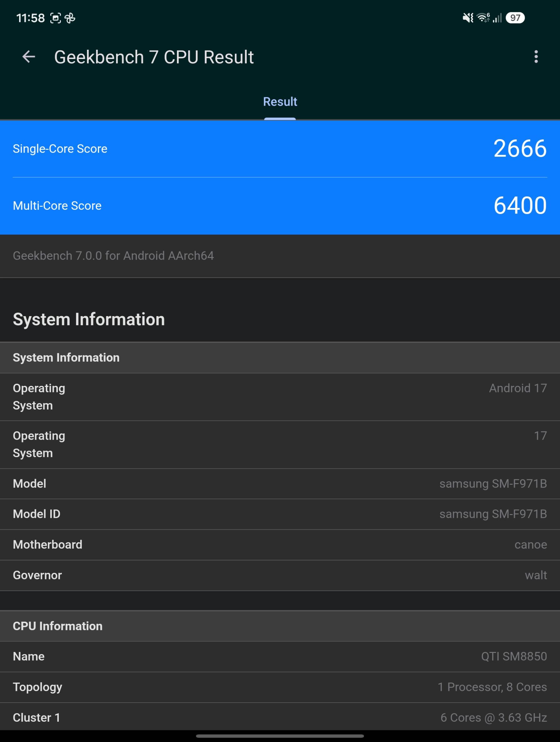Tap the QTI SM8850 CPU name
The image size is (560, 742).
point(514,656)
